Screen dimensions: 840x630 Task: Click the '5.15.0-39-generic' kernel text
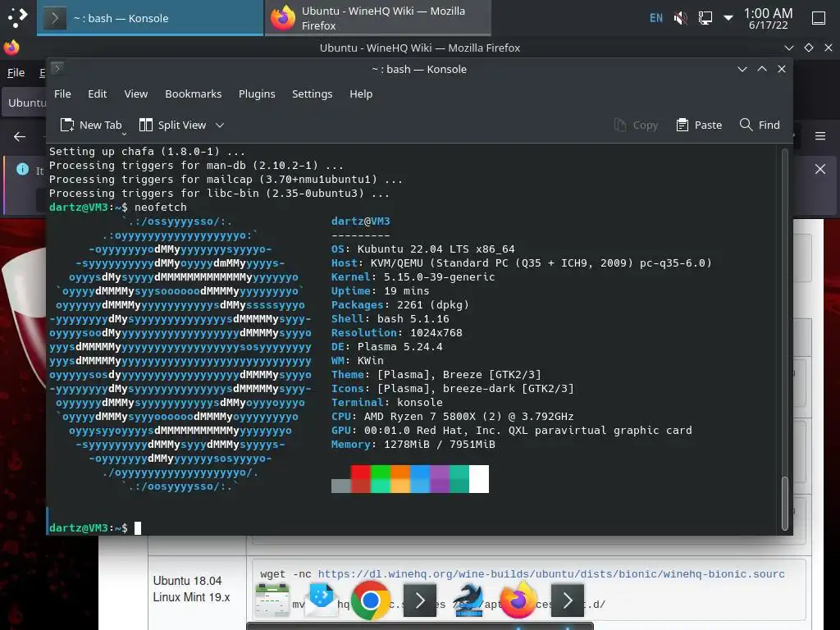[x=440, y=277]
